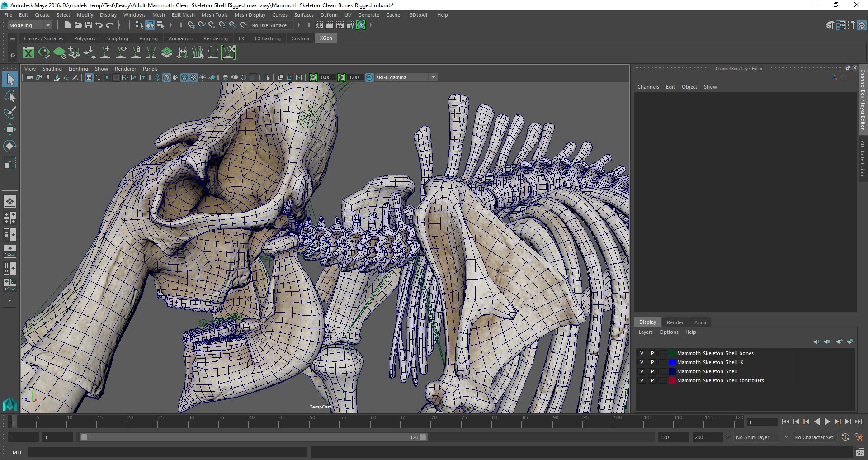This screenshot has width=868, height=460.
Task: Select by hierarchy mode icon
Action: (139, 25)
